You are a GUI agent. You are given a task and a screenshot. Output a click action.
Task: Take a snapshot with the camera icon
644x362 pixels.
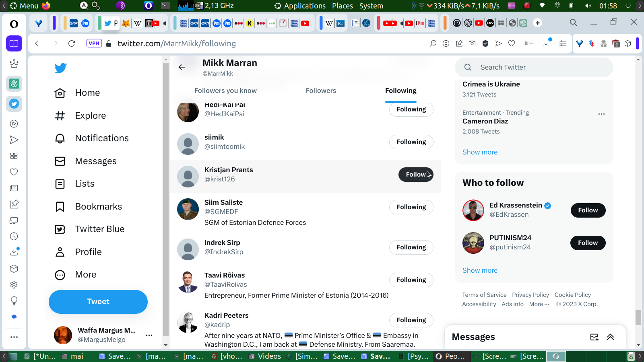tap(472, 43)
